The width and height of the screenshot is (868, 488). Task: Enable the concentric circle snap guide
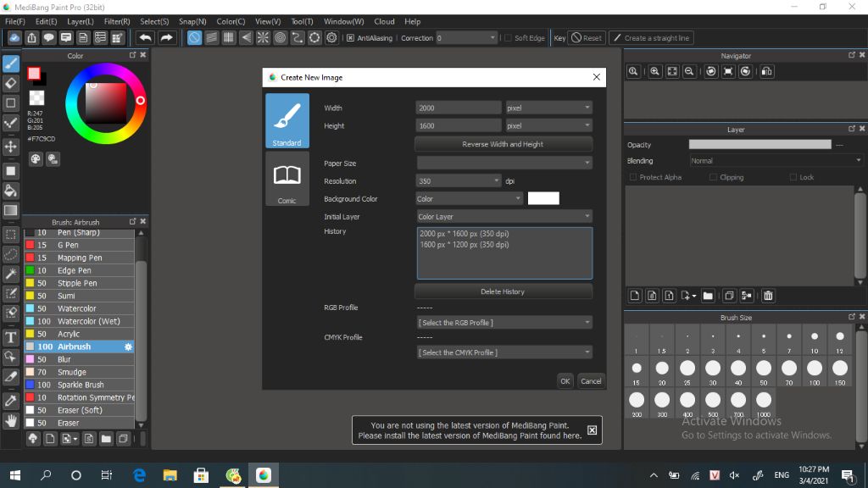coord(280,37)
